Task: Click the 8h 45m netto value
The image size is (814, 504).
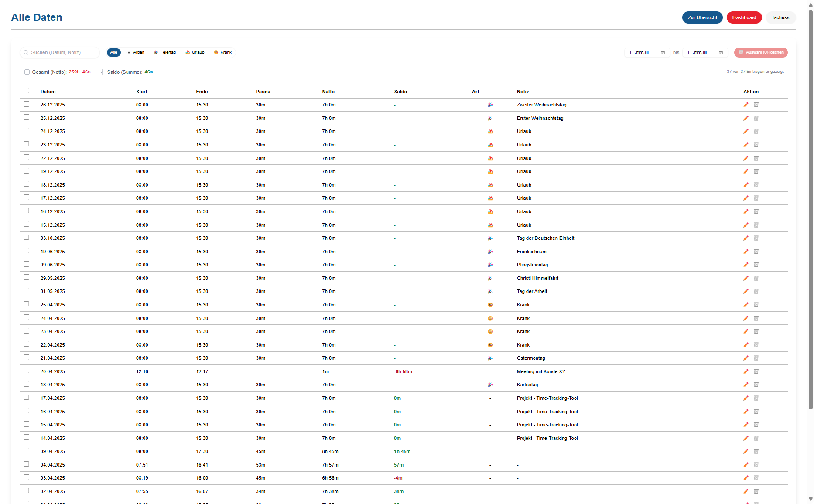Action: 330,451
